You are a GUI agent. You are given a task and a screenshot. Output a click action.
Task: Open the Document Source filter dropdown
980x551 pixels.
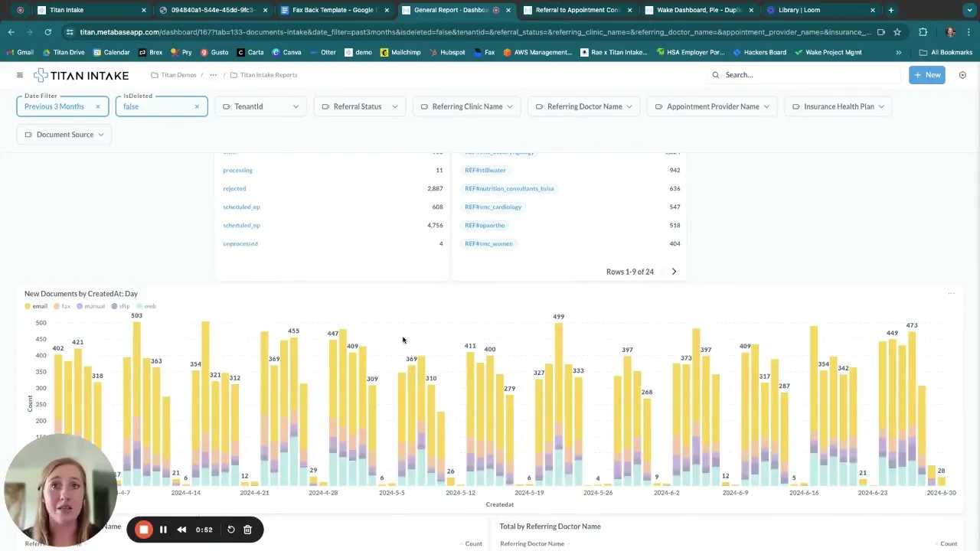tap(64, 135)
